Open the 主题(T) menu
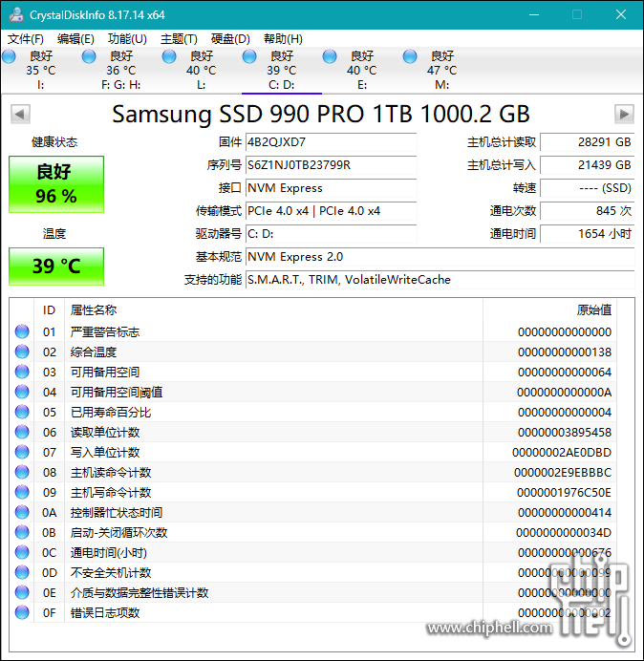The image size is (644, 661). [x=179, y=39]
